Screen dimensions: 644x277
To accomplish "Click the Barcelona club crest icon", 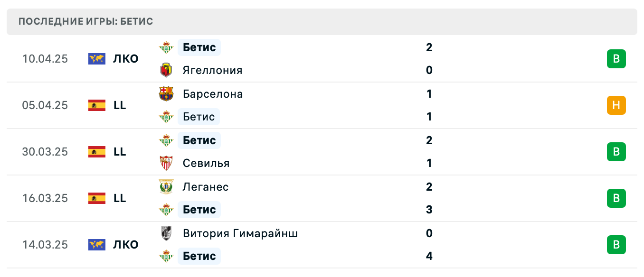I will (166, 93).
